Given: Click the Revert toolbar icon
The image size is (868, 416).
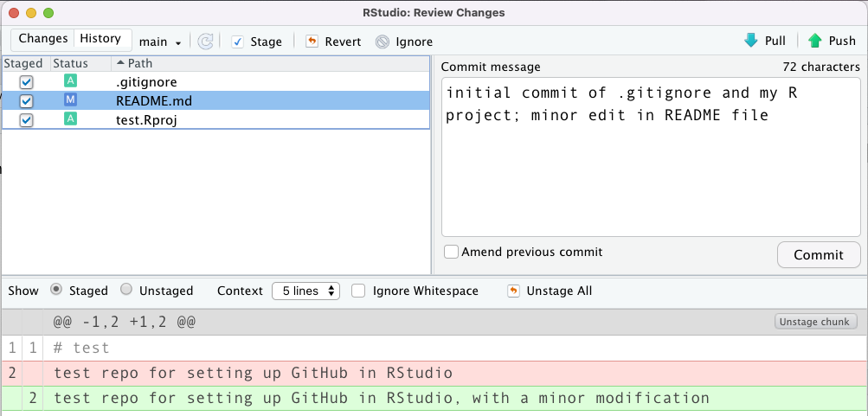Looking at the screenshot, I should pyautogui.click(x=312, y=42).
